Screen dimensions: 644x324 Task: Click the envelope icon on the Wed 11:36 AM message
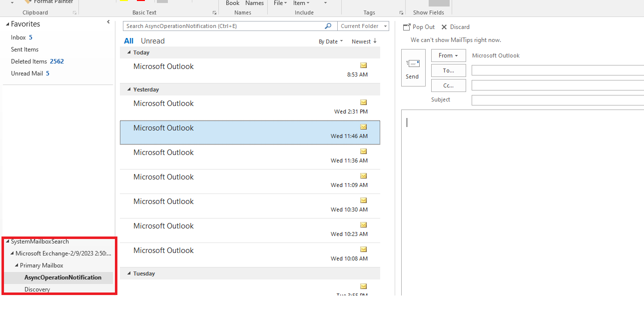[363, 151]
